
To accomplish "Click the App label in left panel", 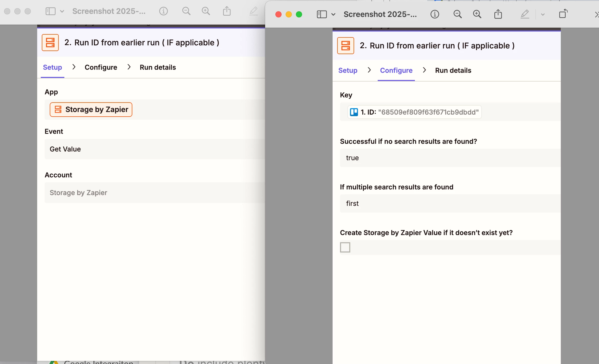I will pyautogui.click(x=51, y=92).
